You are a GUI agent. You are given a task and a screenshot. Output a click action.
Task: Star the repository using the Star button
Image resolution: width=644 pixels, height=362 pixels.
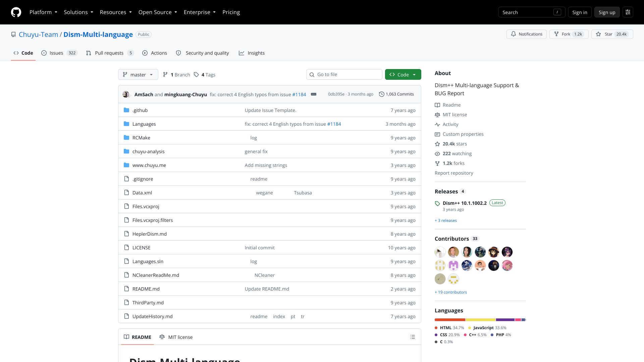[612, 34]
